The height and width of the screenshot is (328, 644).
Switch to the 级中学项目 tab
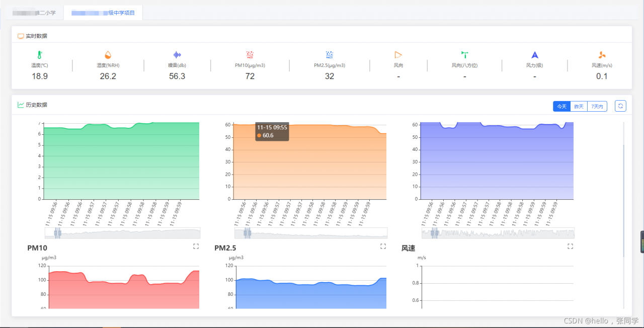tap(103, 13)
